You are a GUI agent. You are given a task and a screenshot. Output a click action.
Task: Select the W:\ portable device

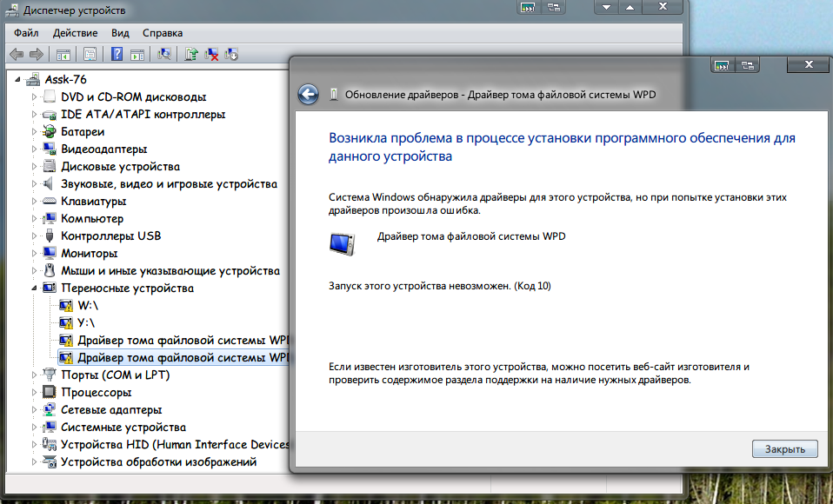pyautogui.click(x=89, y=306)
